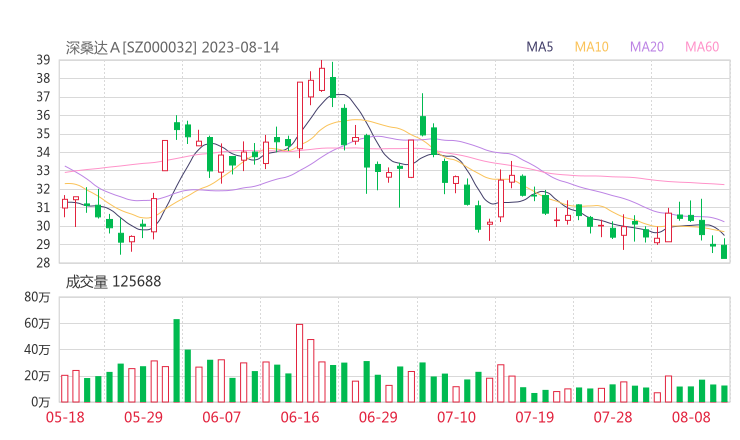The width and height of the screenshot is (740, 440).
Task: Click the 07-19 date label
Action: [x=535, y=417]
